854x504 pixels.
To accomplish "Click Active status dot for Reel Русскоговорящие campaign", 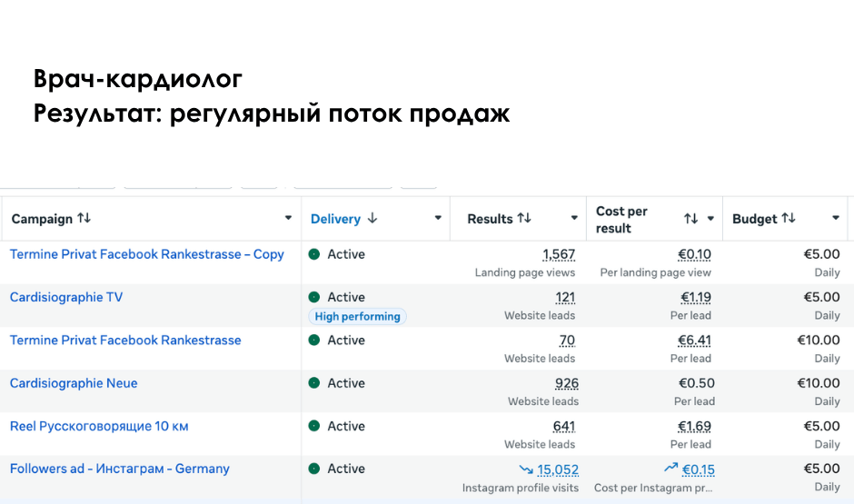I will click(314, 426).
